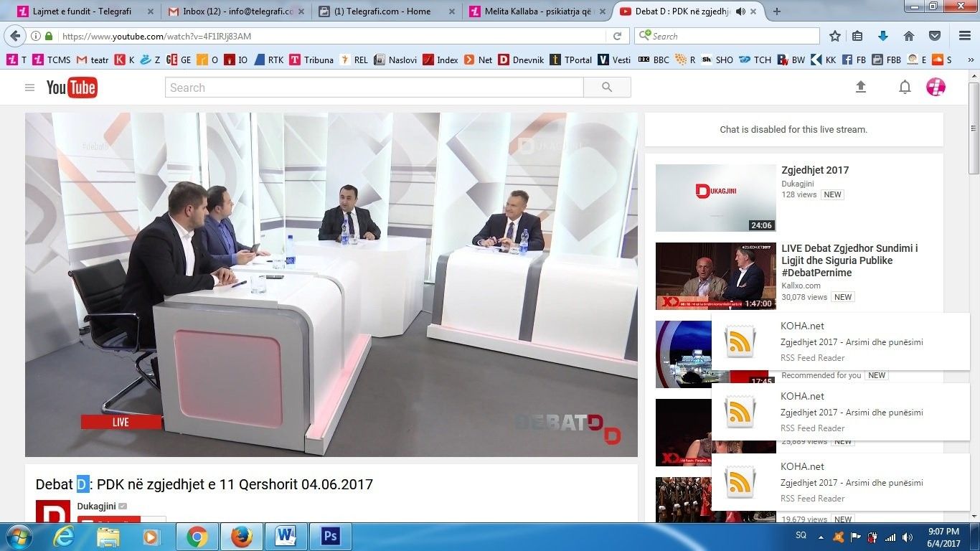Click the YouTube logo
Viewport: 980px width, 551px height.
72,87
